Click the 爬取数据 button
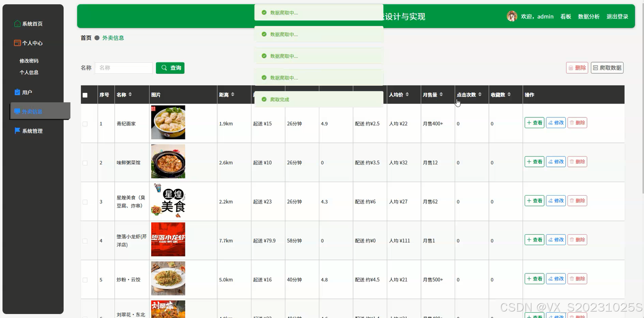This screenshot has height=318, width=644. point(607,68)
